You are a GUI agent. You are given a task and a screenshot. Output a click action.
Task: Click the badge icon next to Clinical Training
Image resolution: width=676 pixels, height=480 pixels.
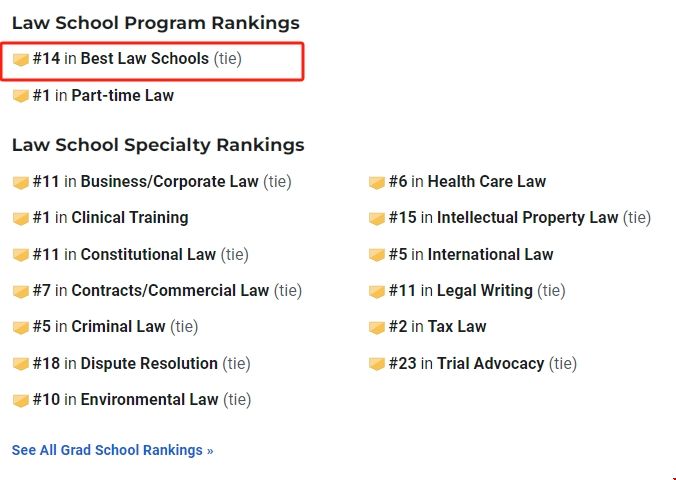click(x=20, y=218)
